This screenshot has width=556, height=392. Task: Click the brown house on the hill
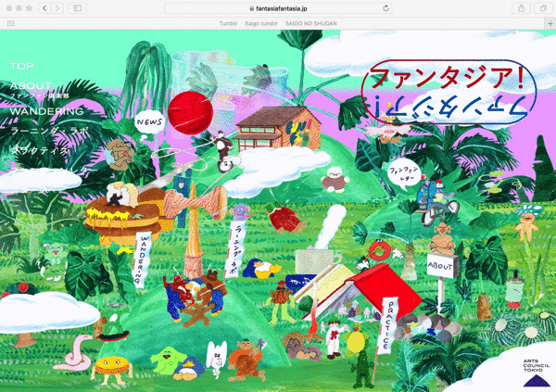(x=278, y=129)
